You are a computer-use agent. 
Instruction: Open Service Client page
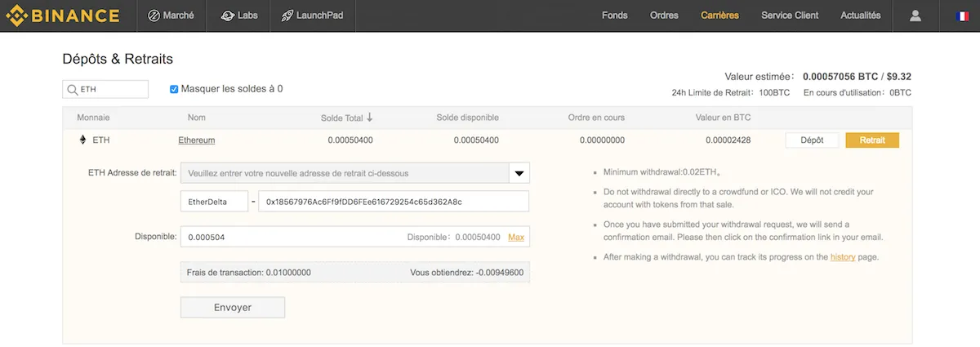click(x=790, y=16)
